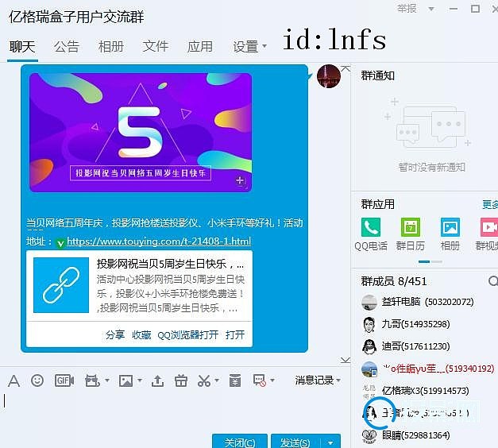498x448 pixels.
Task: Open the 群日历 calendar app
Action: (411, 227)
